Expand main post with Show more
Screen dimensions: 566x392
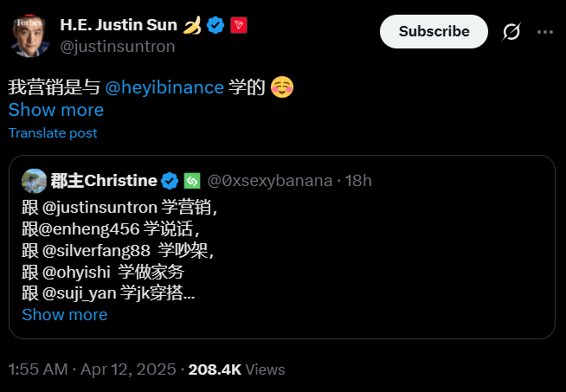pos(55,110)
